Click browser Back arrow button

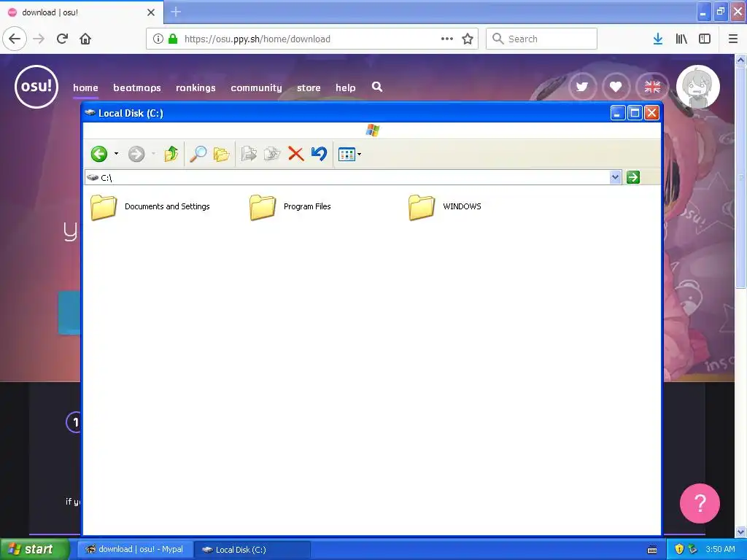[x=15, y=39]
